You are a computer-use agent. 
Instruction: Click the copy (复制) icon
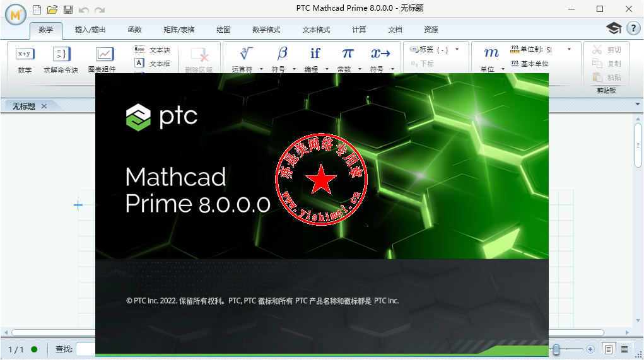pos(597,63)
